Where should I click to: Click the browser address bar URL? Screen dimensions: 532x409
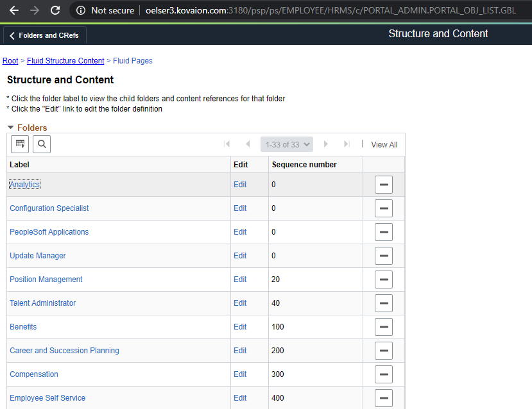click(x=330, y=10)
